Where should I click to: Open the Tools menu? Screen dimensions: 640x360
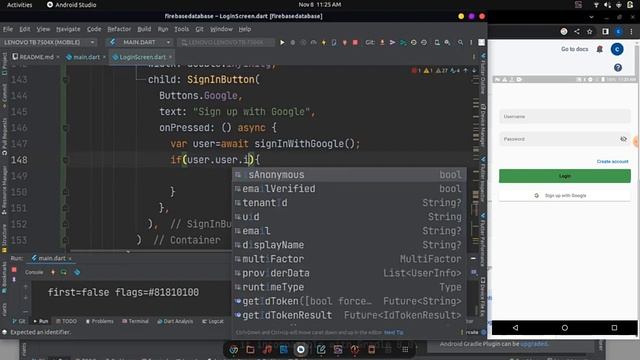[x=182, y=29]
